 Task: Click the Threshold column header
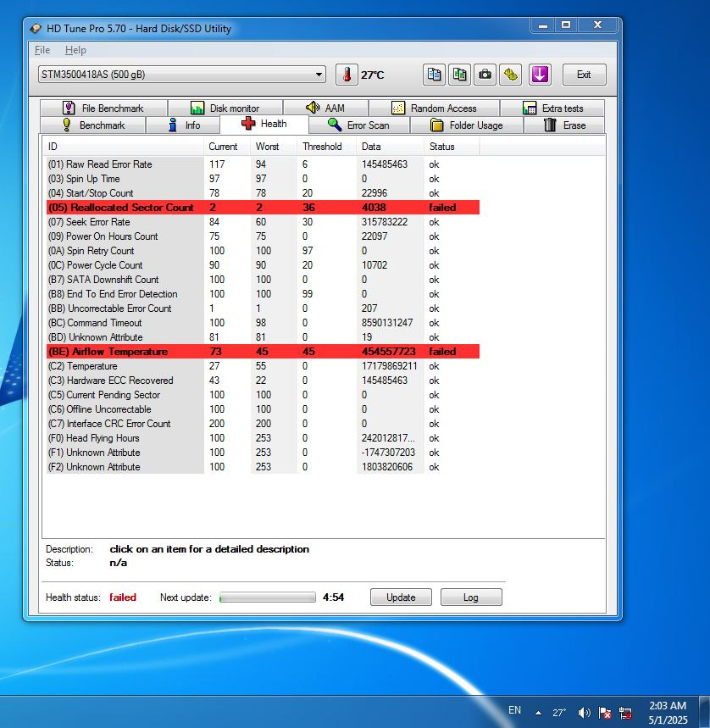(x=327, y=147)
